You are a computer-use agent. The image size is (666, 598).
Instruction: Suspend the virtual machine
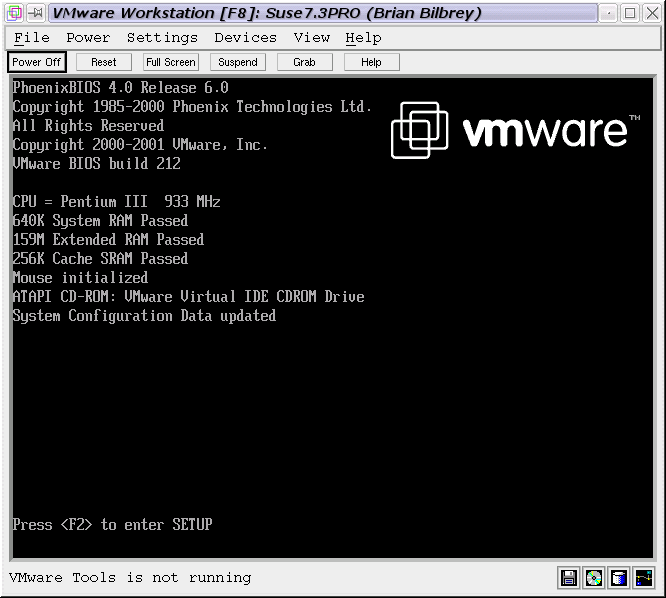238,62
